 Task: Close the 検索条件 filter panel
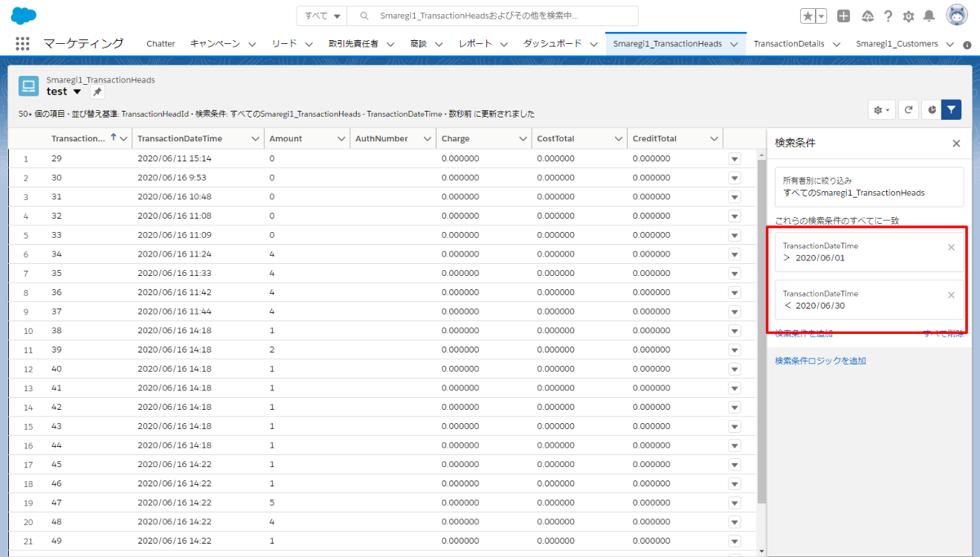956,143
